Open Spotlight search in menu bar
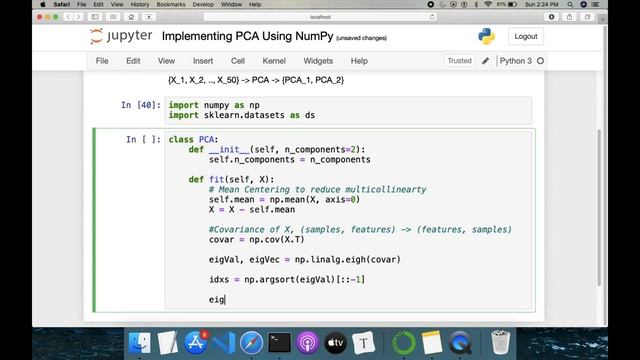640x360 pixels. [570, 4]
